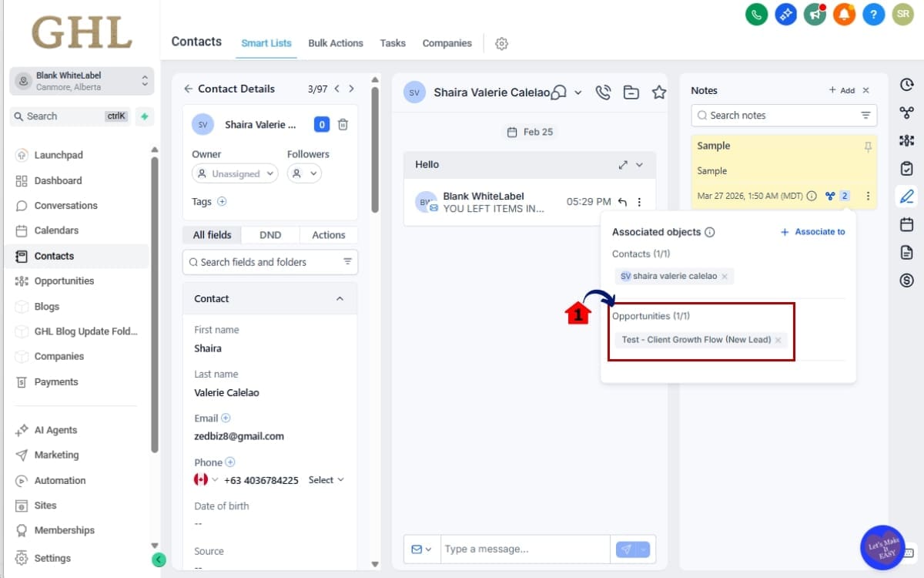Open the Smart Lists settings gear

pos(501,44)
